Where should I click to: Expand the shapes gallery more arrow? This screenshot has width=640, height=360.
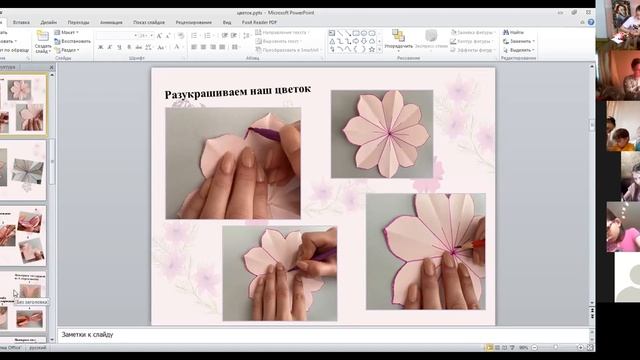(x=380, y=50)
